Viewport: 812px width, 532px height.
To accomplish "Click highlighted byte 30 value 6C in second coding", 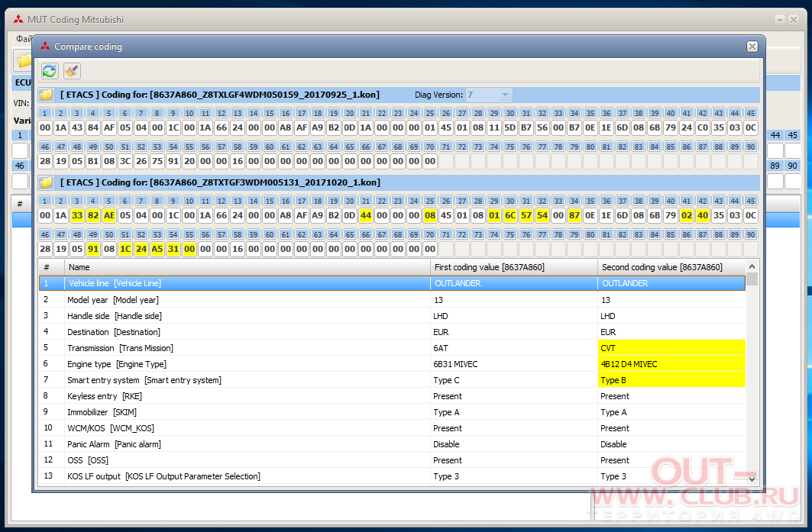I will click(510, 215).
